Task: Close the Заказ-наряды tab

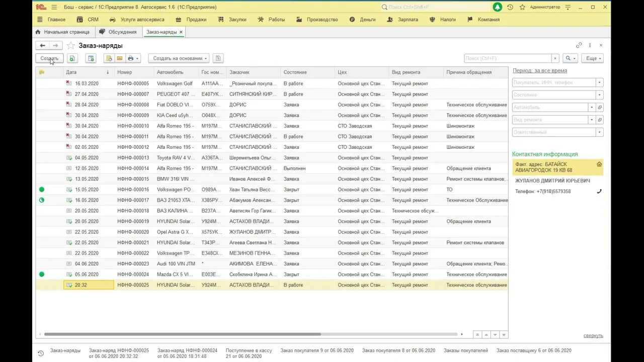Action: click(x=181, y=32)
